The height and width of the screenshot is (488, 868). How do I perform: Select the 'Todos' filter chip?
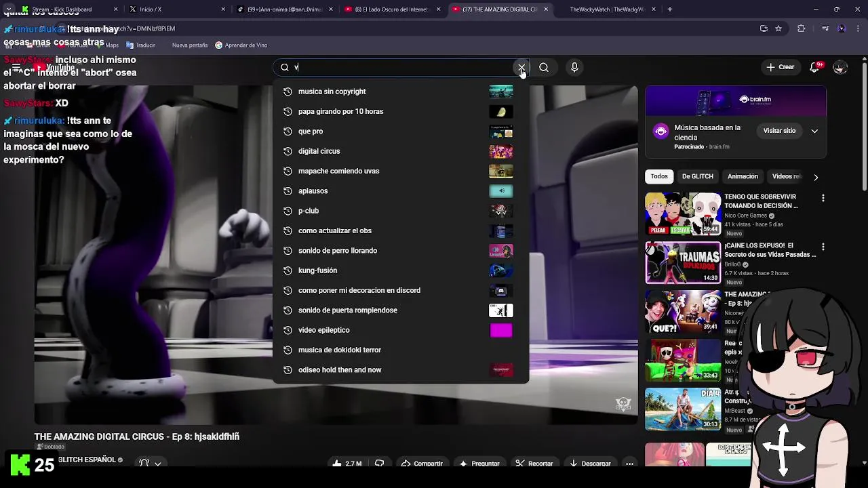[x=659, y=176]
